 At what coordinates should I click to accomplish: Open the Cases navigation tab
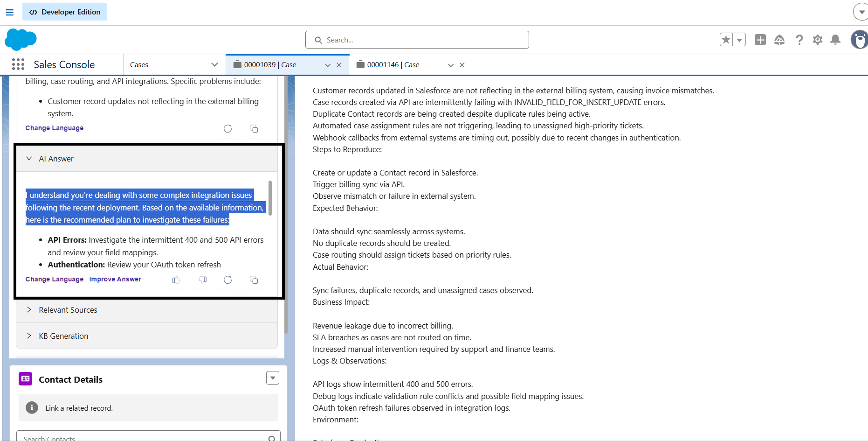coord(139,65)
